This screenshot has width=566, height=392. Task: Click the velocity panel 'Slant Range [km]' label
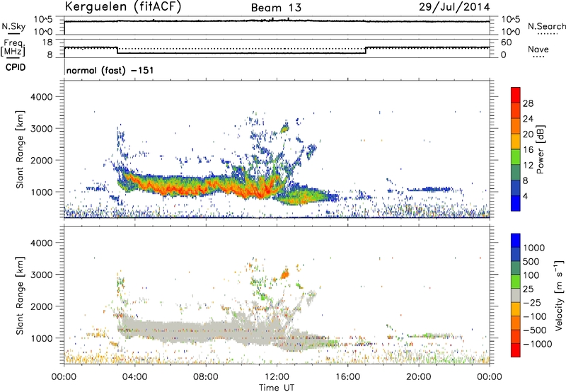point(20,295)
